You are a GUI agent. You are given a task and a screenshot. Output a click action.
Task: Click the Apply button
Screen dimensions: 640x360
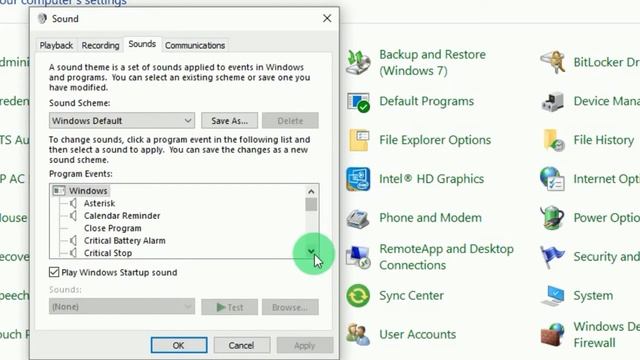point(304,345)
